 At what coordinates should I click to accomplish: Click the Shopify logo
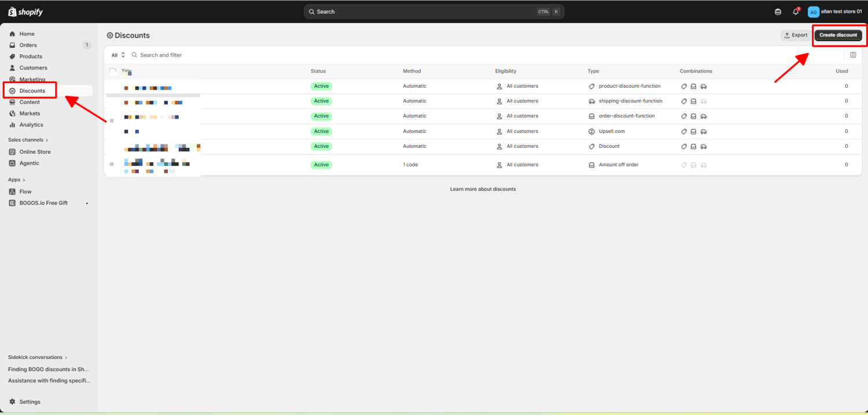pyautogui.click(x=25, y=12)
